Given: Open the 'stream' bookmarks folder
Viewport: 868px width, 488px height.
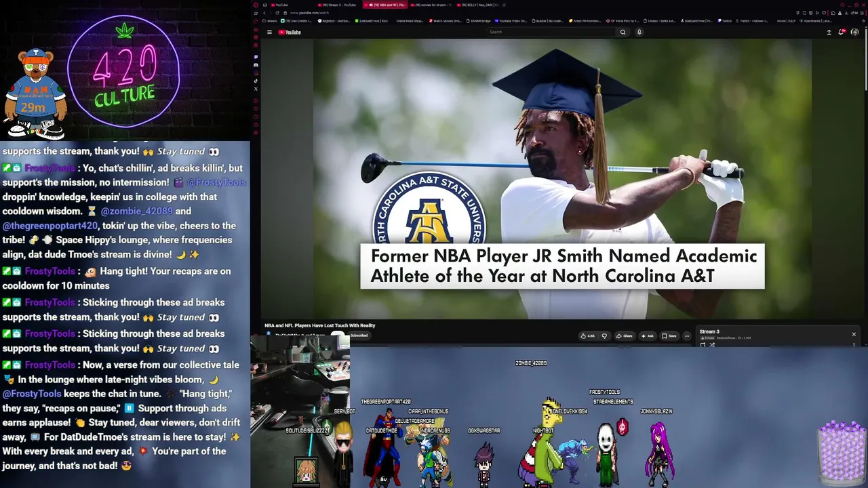Looking at the screenshot, I should tap(271, 21).
